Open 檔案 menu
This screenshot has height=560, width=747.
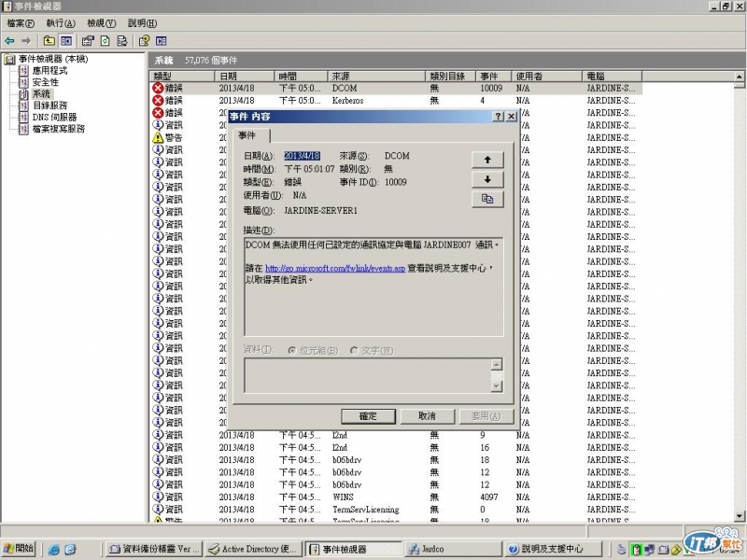21,23
